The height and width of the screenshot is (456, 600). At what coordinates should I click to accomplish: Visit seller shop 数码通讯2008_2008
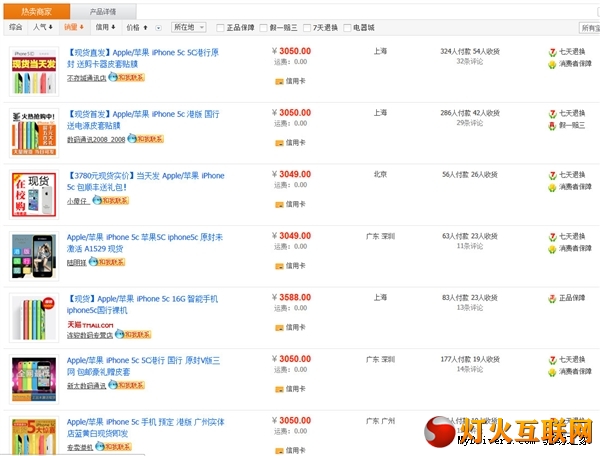96,140
